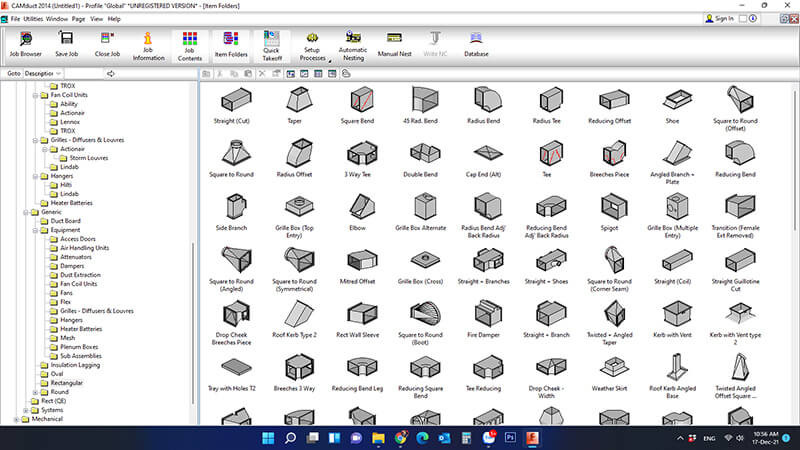Image resolution: width=800 pixels, height=450 pixels.
Task: Click the Job Contents icon
Action: tap(190, 46)
